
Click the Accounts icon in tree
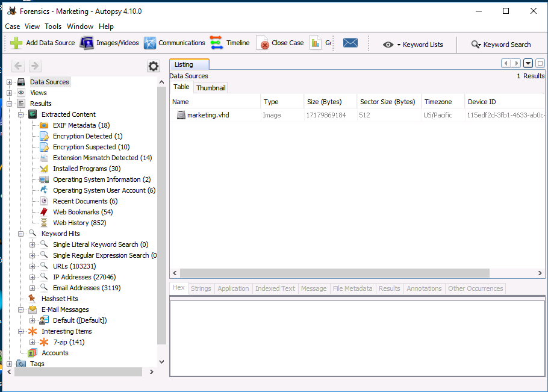[33, 353]
